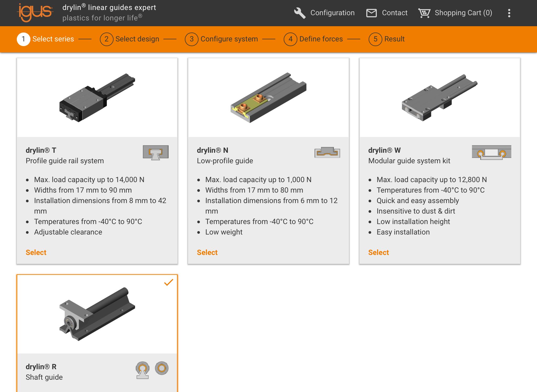The height and width of the screenshot is (392, 537).
Task: Go to step 2 Select design
Action: (130, 39)
